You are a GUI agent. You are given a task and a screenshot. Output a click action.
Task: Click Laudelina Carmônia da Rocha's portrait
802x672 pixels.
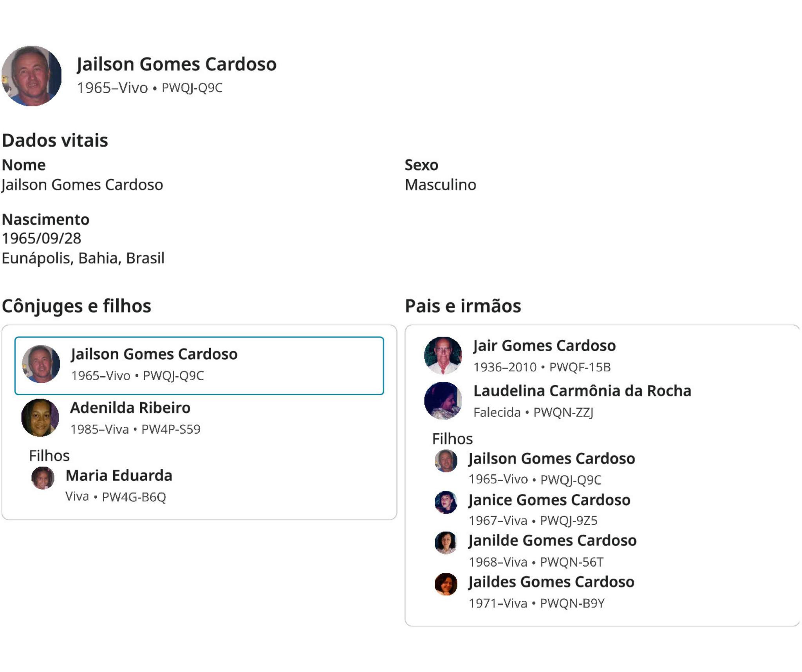pos(443,400)
